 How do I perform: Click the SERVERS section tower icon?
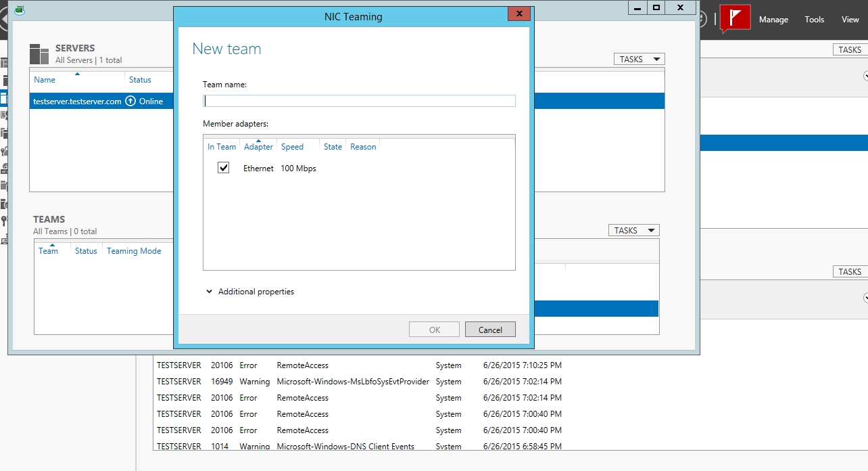tap(40, 54)
